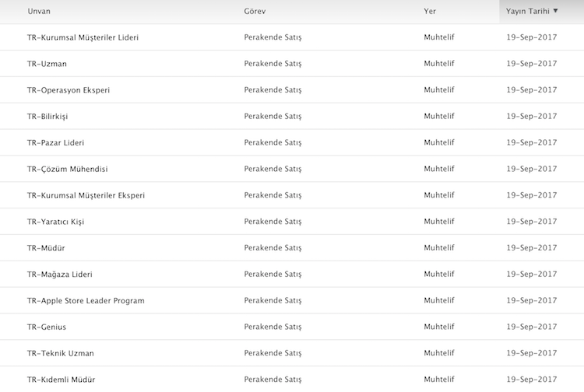Open TR-Mağaza Lideri job details
Image resolution: width=584 pixels, height=392 pixels.
(x=59, y=275)
